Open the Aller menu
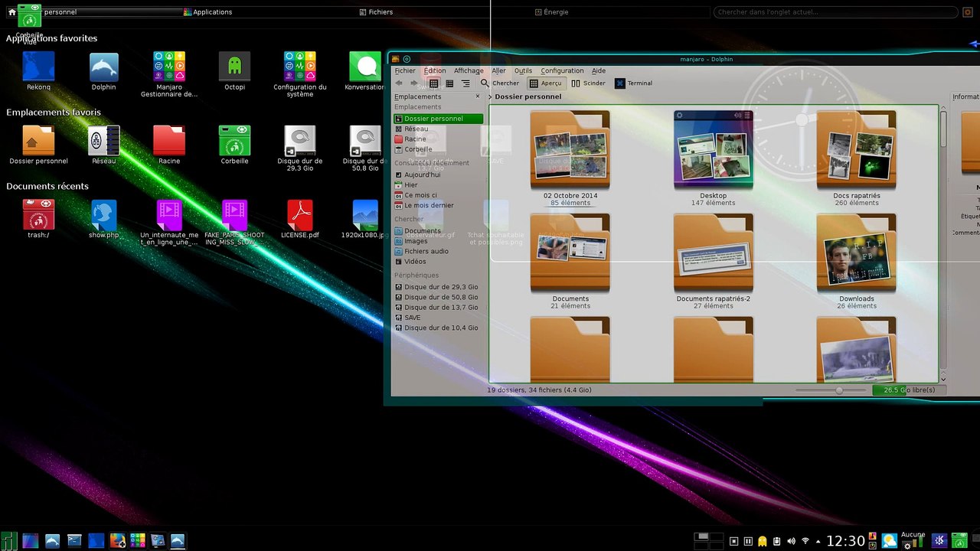This screenshot has height=551, width=980. click(x=498, y=70)
